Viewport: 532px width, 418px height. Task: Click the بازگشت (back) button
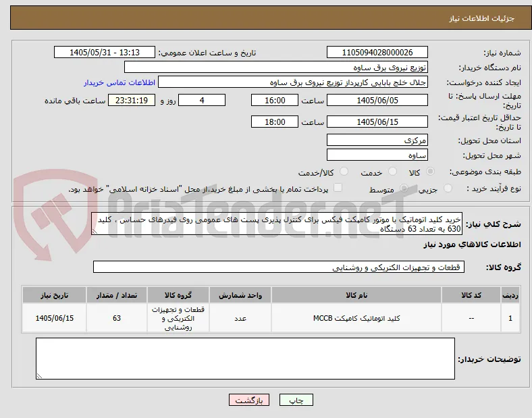click(x=249, y=400)
